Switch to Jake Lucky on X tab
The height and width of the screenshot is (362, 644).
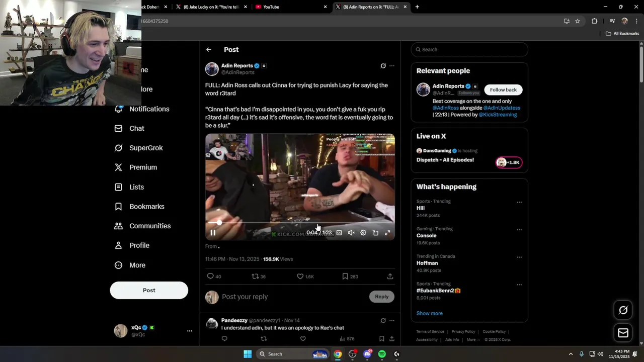point(211,7)
